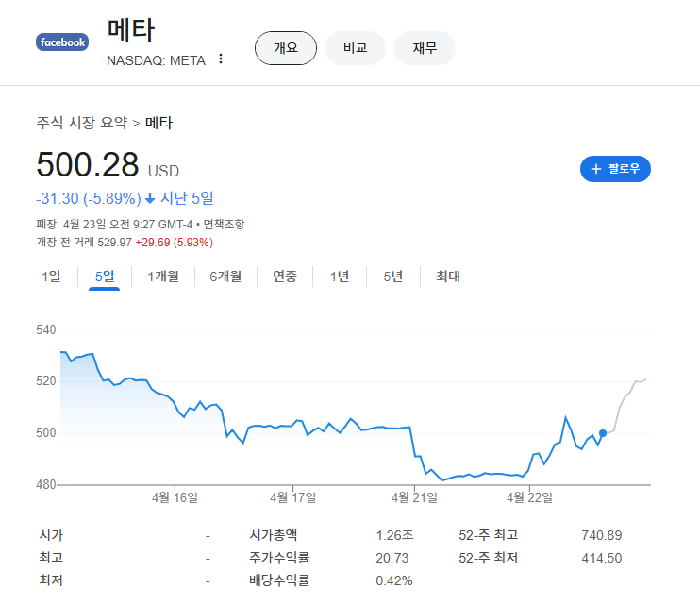Click the 메타 company title
The height and width of the screenshot is (605, 700).
coord(131,30)
